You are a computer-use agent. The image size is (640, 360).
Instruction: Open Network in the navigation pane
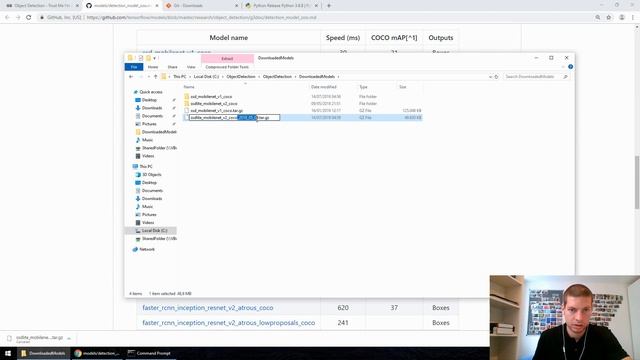tap(147, 249)
